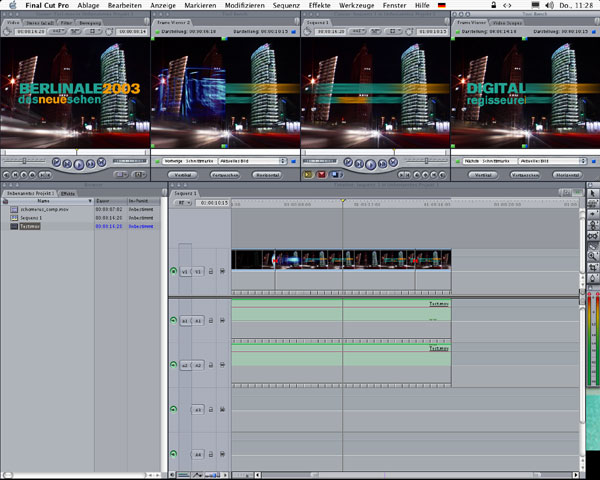600x480 pixels.
Task: Open the Effekte menu
Action: click(x=320, y=5)
